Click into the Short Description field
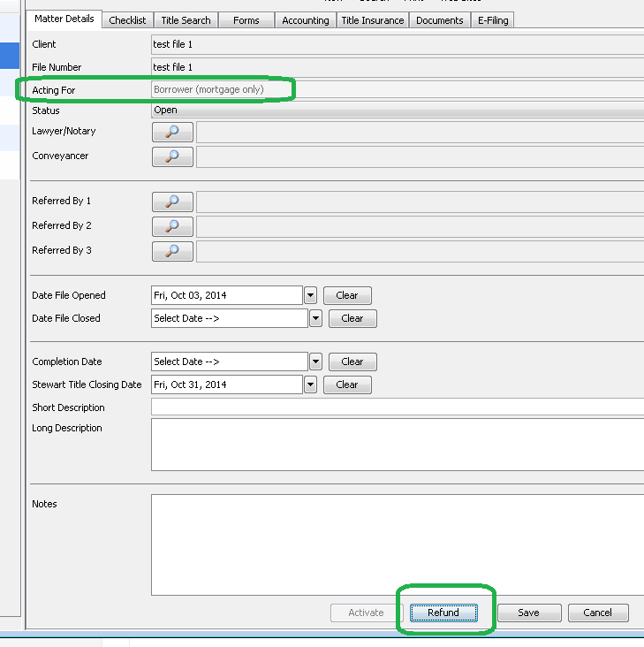Image resolution: width=644 pixels, height=647 pixels. coord(398,407)
